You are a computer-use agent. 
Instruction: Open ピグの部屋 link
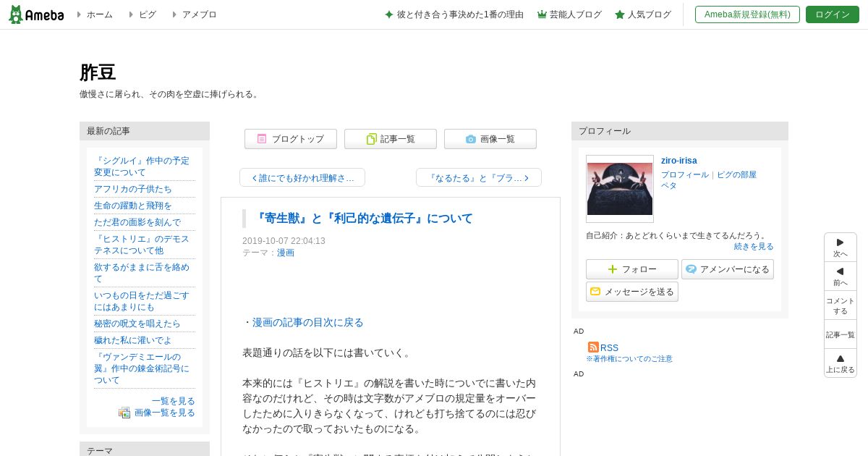point(736,174)
